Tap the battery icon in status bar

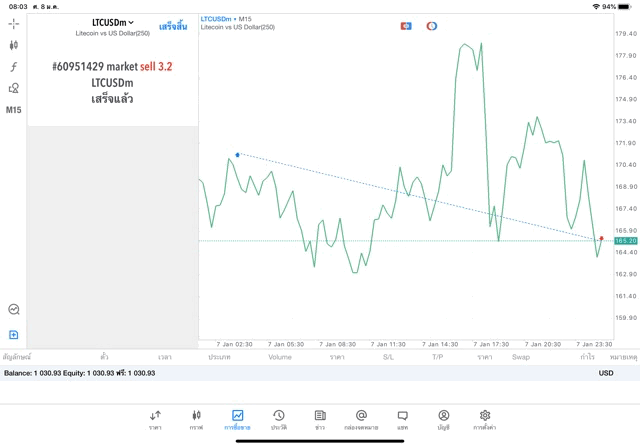pyautogui.click(x=624, y=7)
